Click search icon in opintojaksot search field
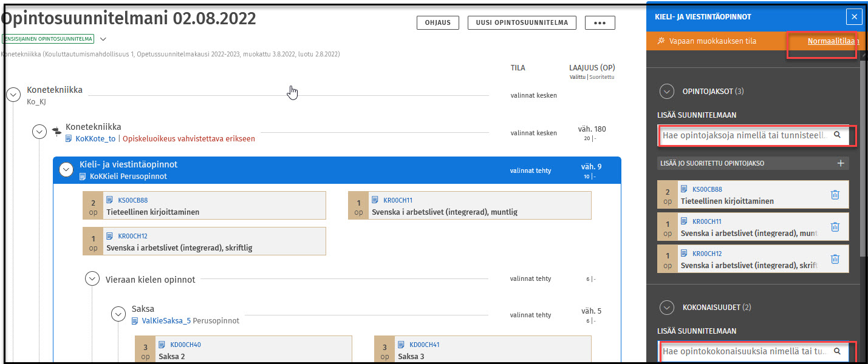Image resolution: width=868 pixels, height=364 pixels. (838, 135)
